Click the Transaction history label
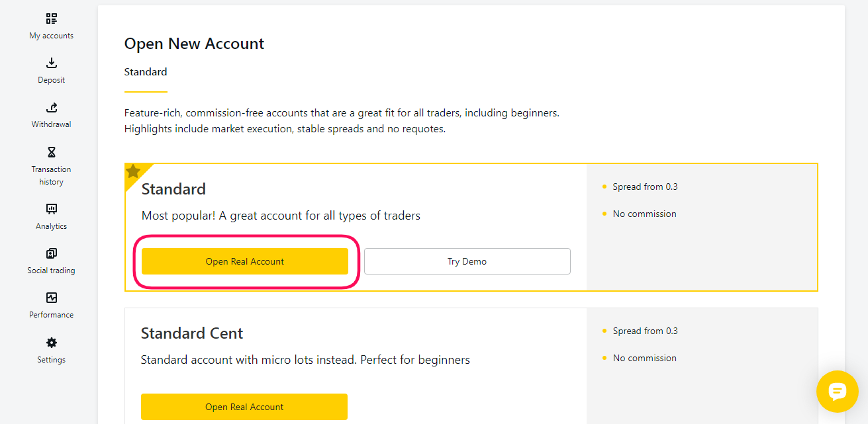This screenshot has width=868, height=424. [52, 175]
